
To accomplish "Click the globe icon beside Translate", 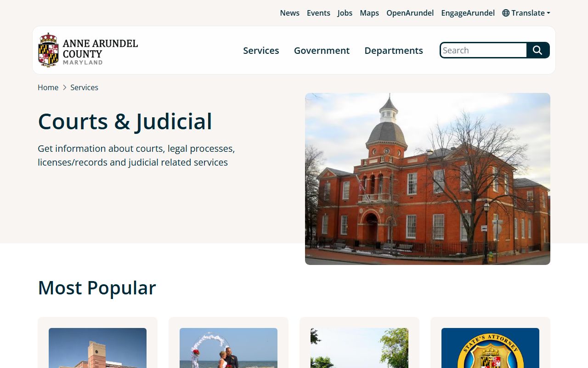I will (x=506, y=13).
